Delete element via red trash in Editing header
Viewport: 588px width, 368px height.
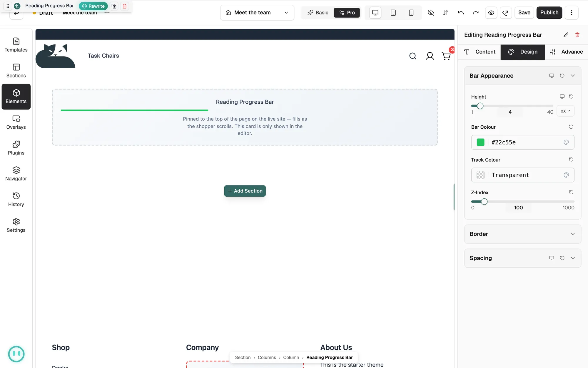(577, 35)
